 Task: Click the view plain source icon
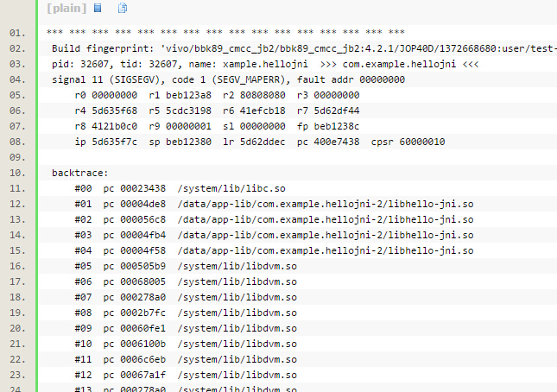point(98,9)
